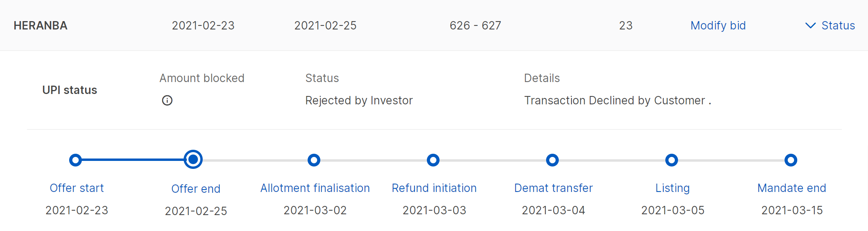
Task: Click the Refund initiation timeline dot
Action: tap(433, 160)
